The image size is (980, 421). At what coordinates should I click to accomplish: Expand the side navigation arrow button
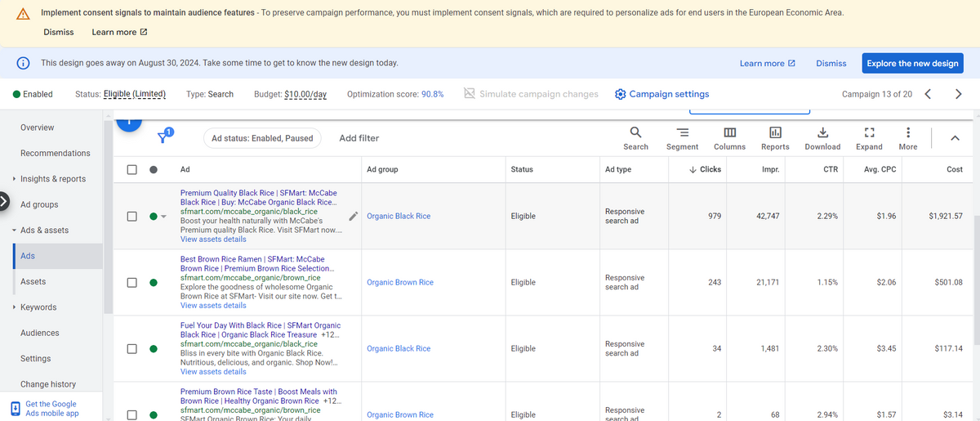click(x=3, y=201)
